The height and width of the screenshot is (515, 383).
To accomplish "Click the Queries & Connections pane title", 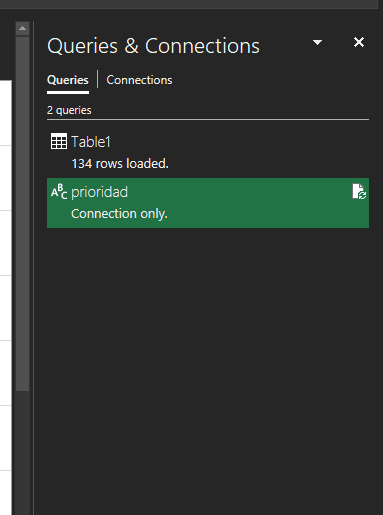I will [153, 46].
